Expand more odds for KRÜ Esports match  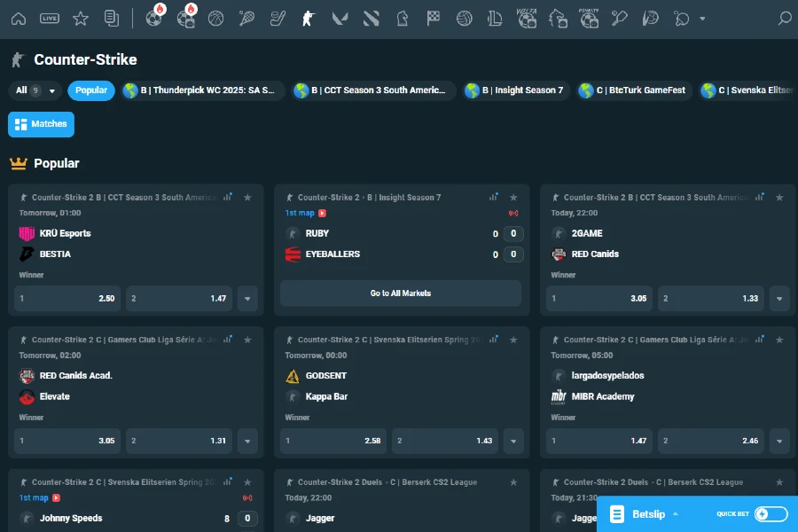coord(247,299)
